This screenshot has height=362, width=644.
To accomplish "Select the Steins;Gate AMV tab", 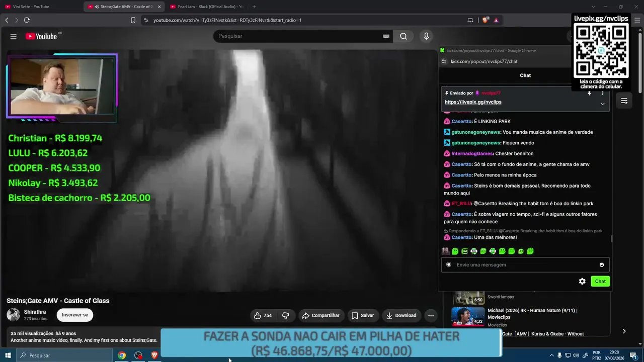I will point(124,7).
